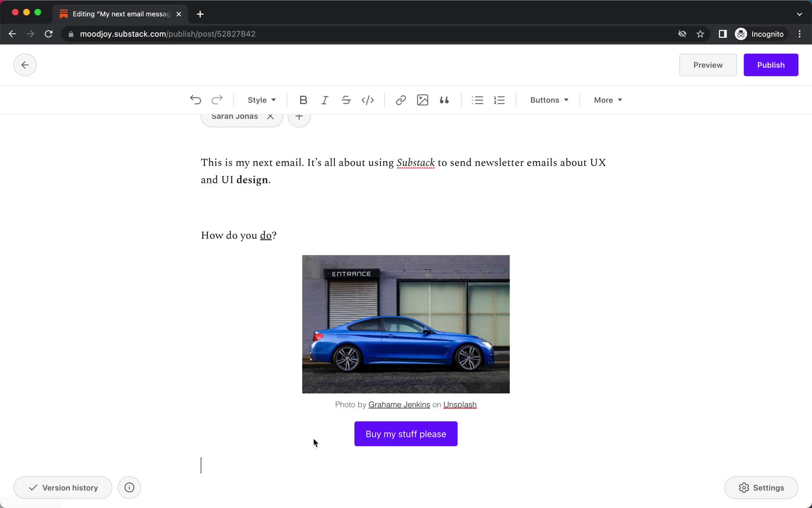Click the bold word design

click(x=252, y=180)
